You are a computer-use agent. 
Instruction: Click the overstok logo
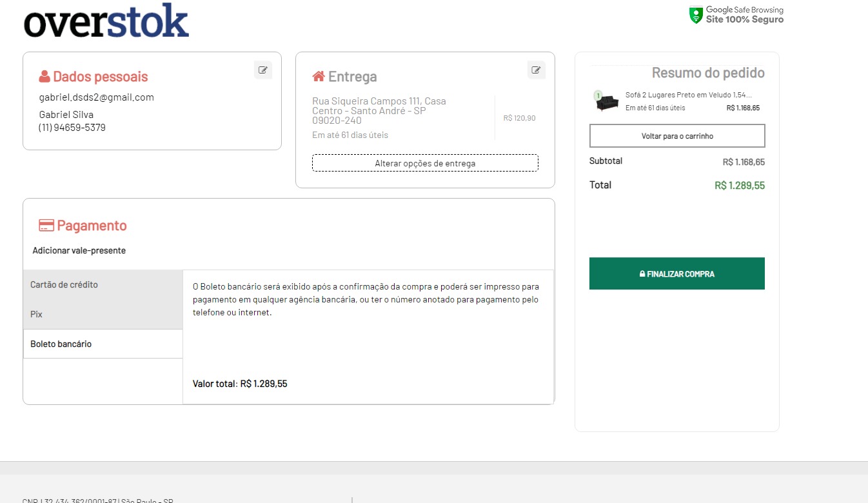[106, 21]
